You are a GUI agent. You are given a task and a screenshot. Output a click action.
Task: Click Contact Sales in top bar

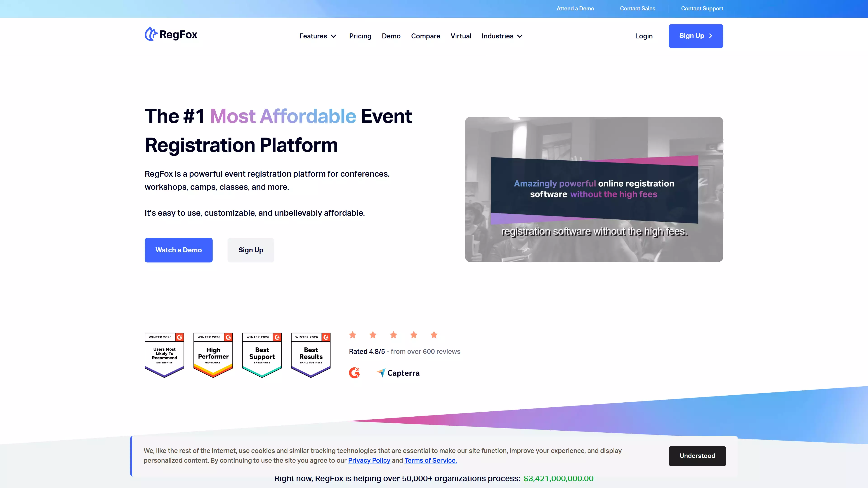(637, 8)
